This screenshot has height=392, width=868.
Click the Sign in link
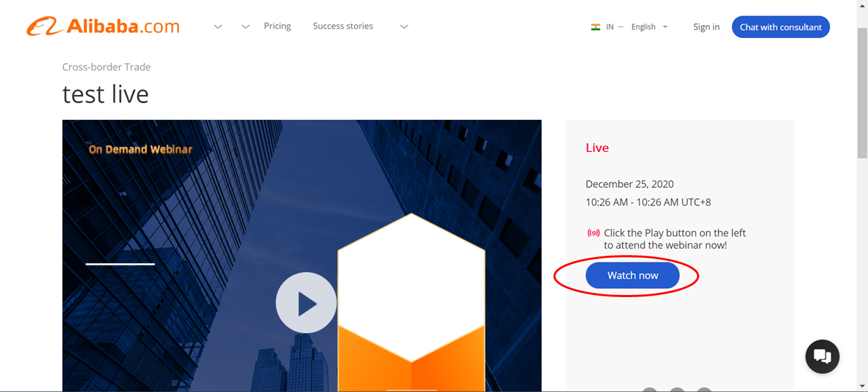(x=707, y=27)
